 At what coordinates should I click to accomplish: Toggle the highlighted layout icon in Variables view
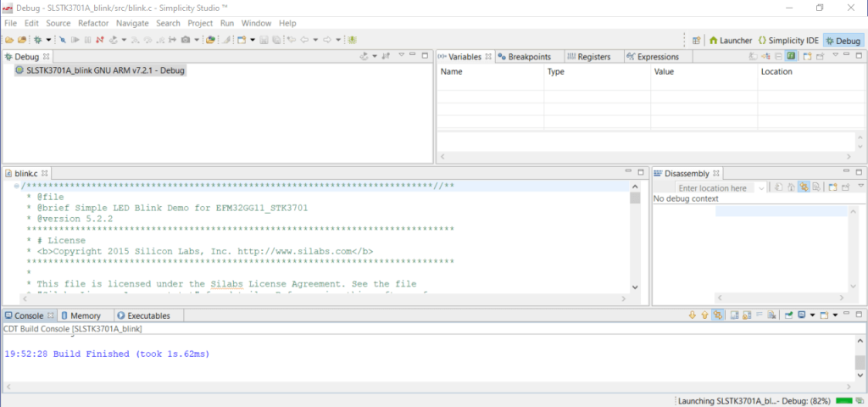click(791, 56)
